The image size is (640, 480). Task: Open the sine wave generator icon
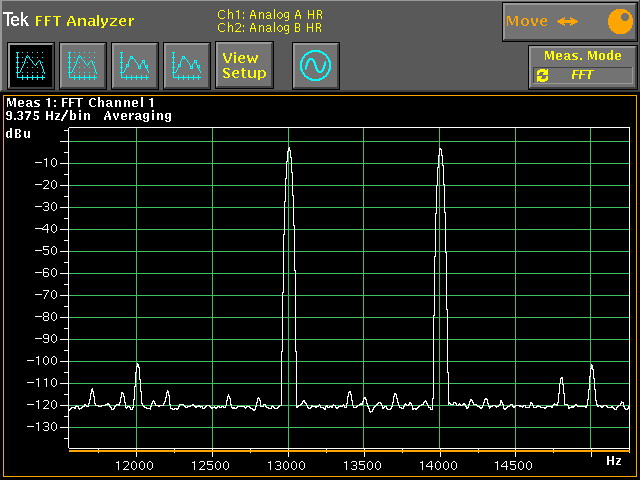click(x=315, y=66)
